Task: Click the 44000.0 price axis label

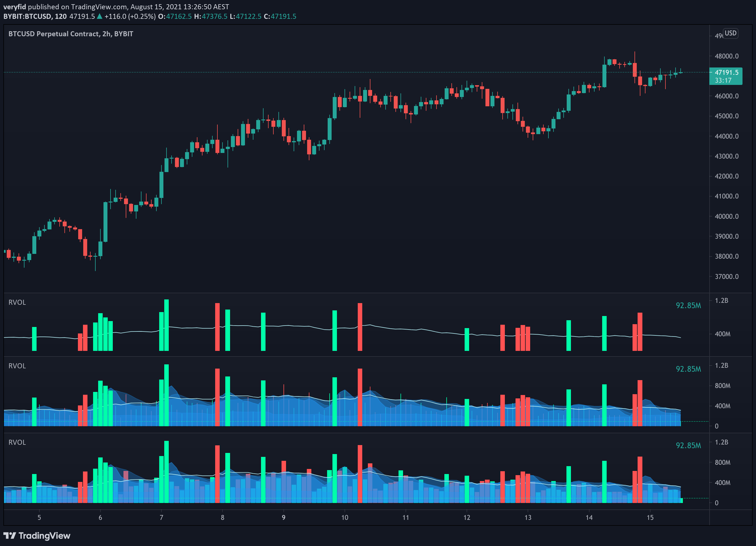Action: 727,136
